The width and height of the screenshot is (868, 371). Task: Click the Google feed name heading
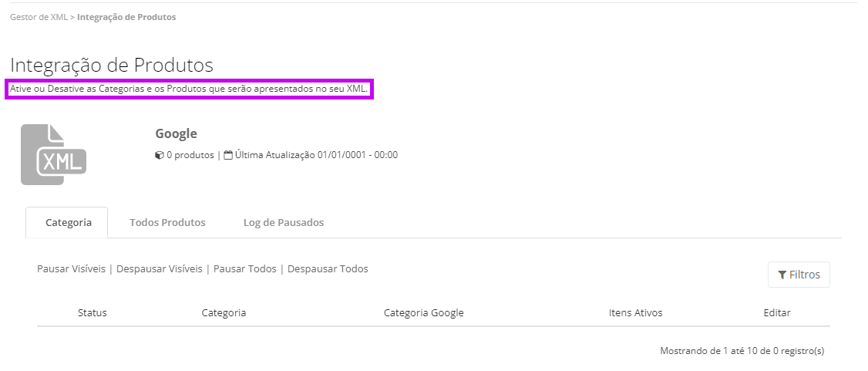pyautogui.click(x=176, y=134)
